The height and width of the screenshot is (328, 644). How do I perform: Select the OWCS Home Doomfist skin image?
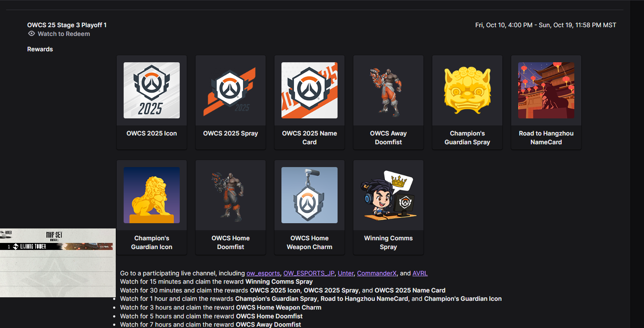coord(231,195)
